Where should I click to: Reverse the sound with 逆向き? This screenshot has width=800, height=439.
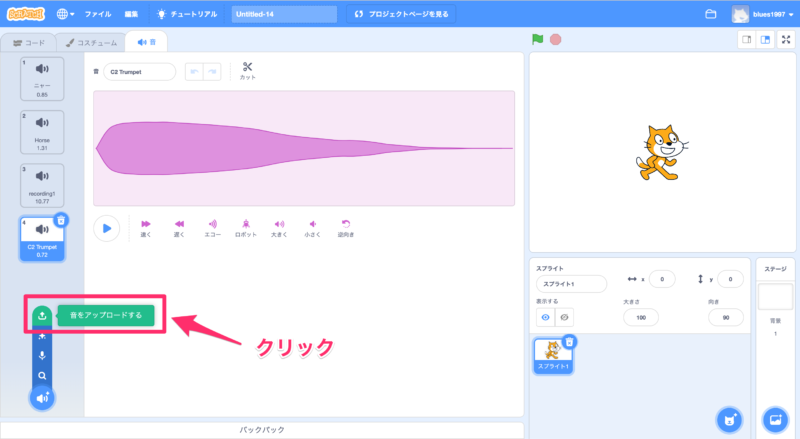pyautogui.click(x=346, y=228)
